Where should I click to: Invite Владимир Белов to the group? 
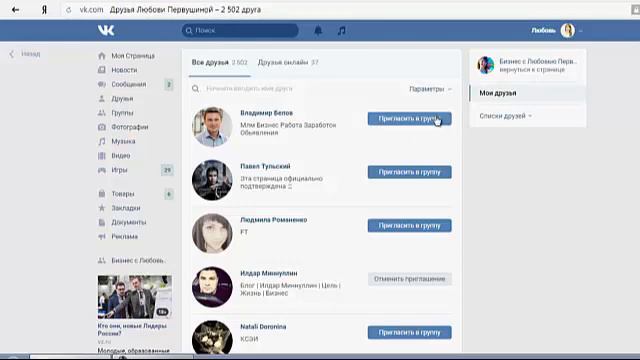[x=409, y=119]
